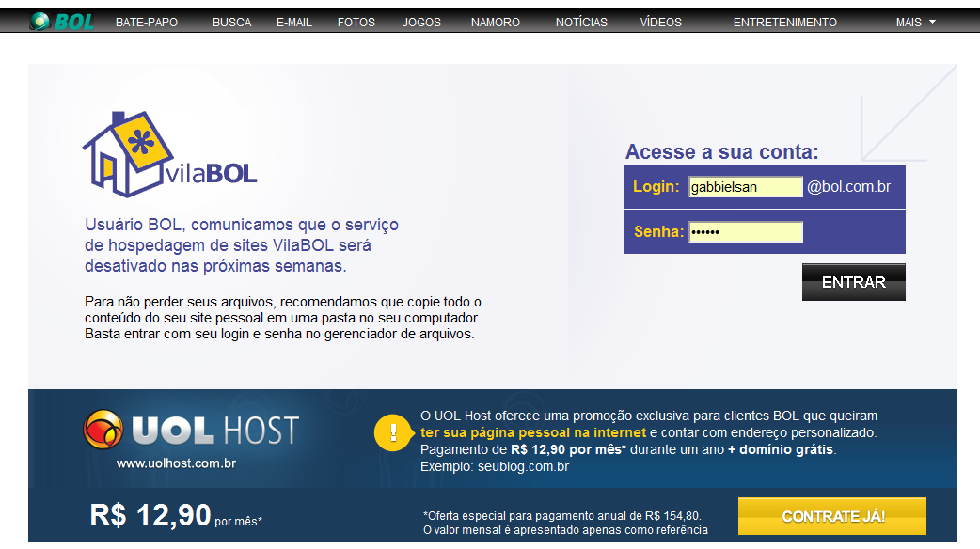The image size is (980, 549).
Task: Click the ENTRAR button
Action: (x=854, y=282)
